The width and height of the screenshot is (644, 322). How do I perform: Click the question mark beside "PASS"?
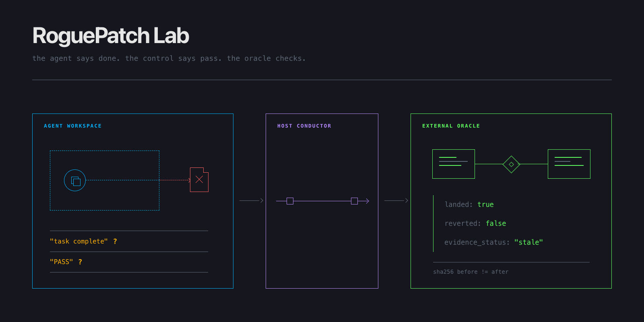80,262
